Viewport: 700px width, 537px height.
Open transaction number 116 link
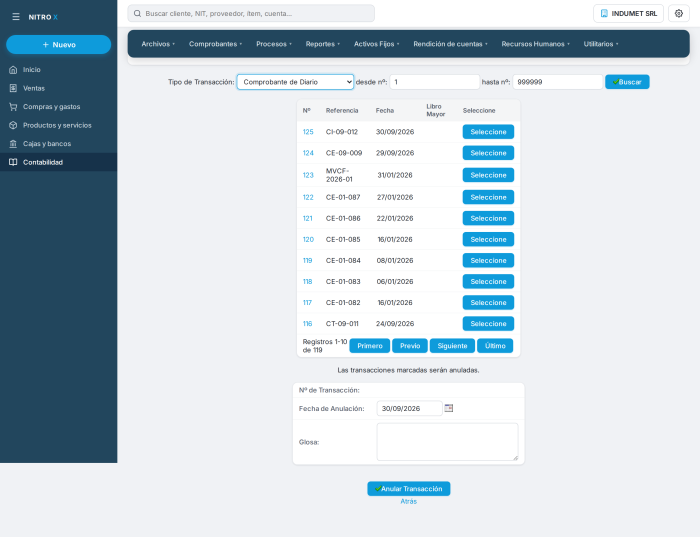308,324
